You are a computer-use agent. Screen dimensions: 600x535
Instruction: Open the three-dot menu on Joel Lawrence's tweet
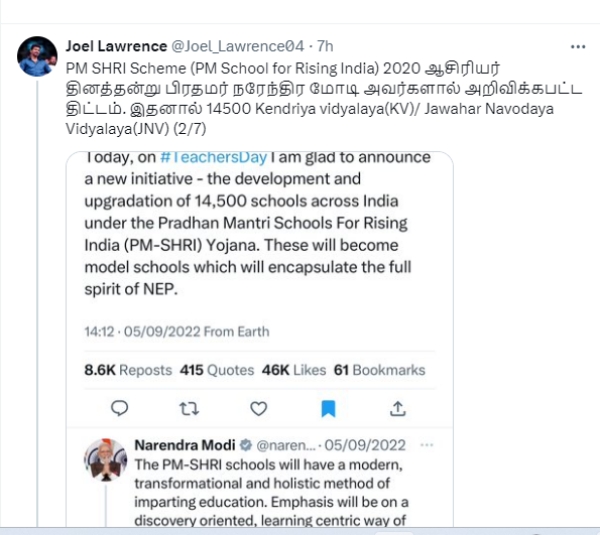point(578,47)
